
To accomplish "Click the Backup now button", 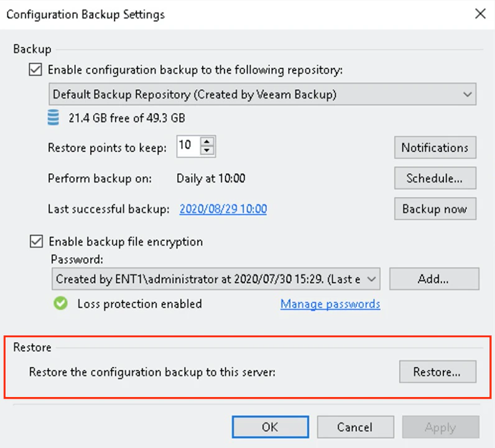I will [435, 209].
